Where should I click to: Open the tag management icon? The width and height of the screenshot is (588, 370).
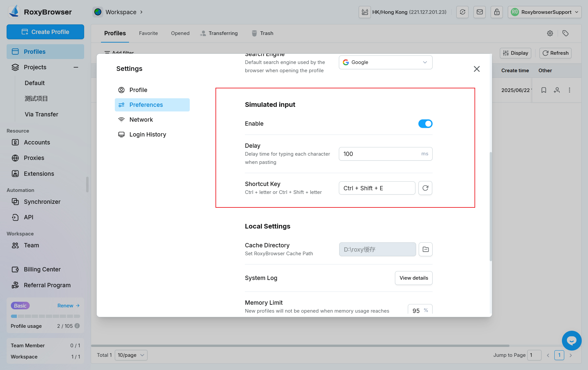[x=565, y=33]
